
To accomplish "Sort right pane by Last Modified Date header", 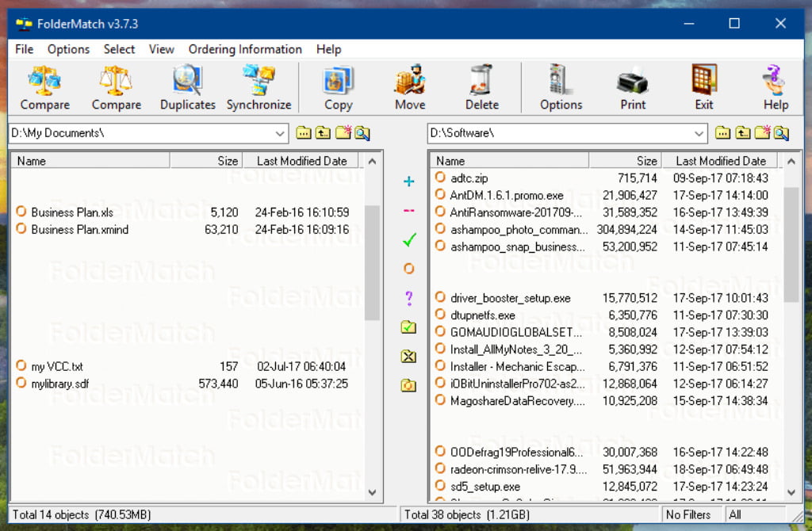I will [720, 161].
